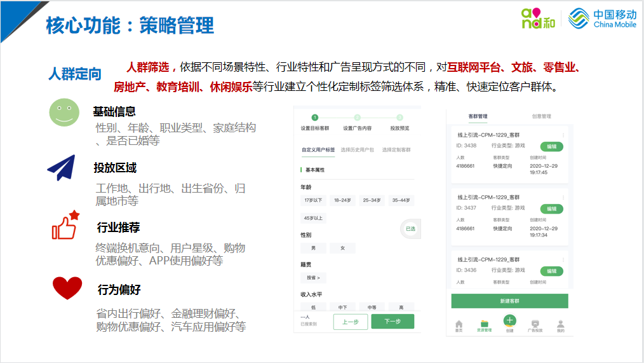Open 资源管理 folder icon in bottom nav
Screen dimensions: 644x363
point(484,324)
